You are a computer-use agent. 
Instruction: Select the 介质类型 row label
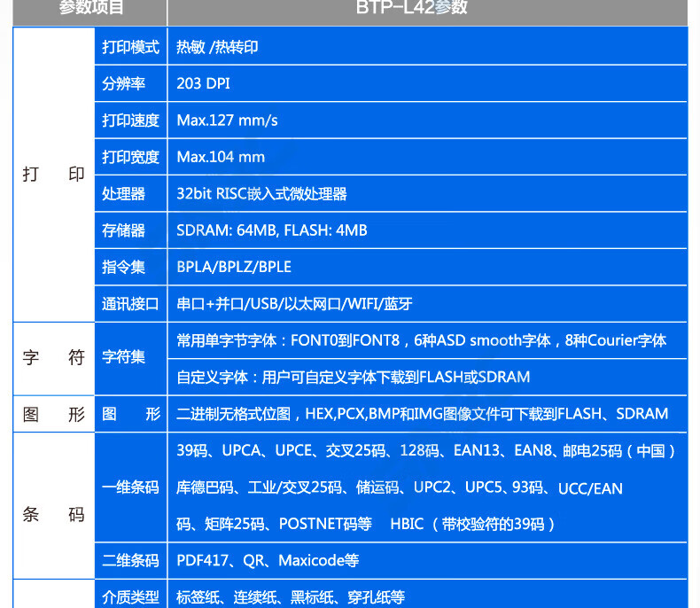tap(130, 597)
